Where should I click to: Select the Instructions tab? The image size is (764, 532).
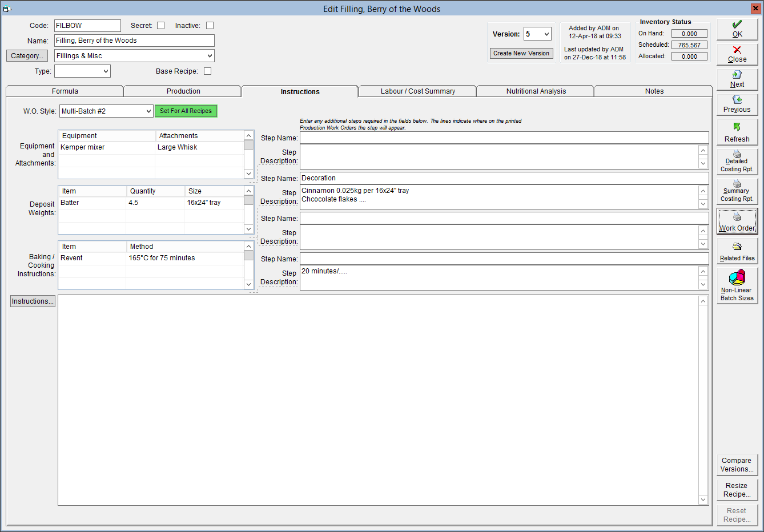point(300,91)
